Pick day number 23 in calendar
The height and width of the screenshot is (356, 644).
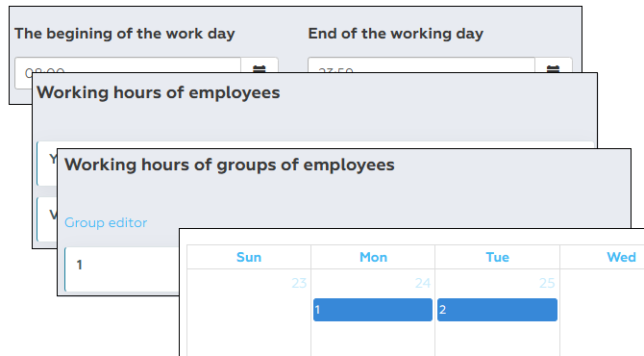tap(299, 283)
